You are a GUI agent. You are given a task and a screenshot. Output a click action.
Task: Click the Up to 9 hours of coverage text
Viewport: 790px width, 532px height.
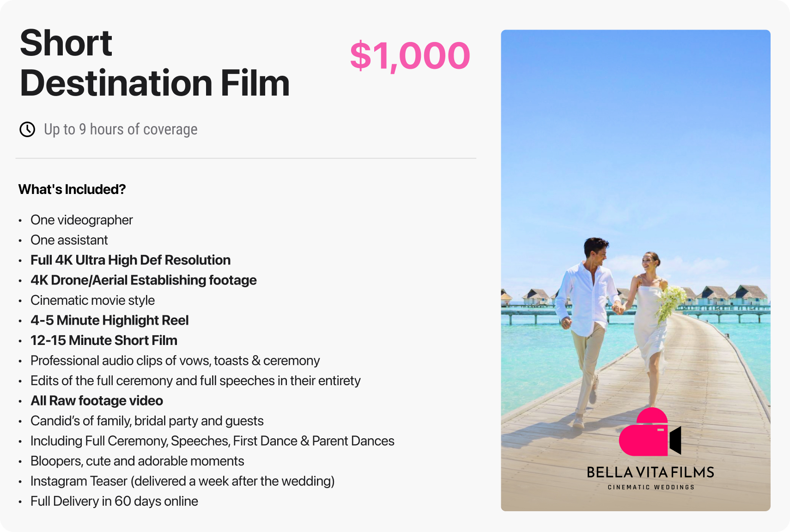click(x=121, y=129)
